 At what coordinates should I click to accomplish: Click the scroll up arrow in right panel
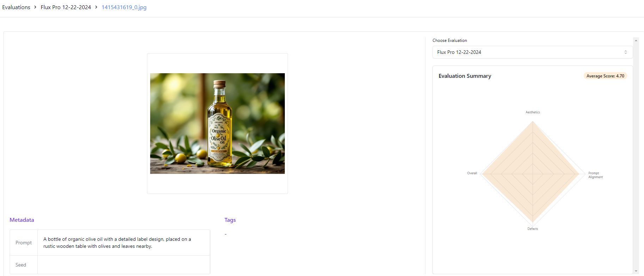pyautogui.click(x=636, y=40)
